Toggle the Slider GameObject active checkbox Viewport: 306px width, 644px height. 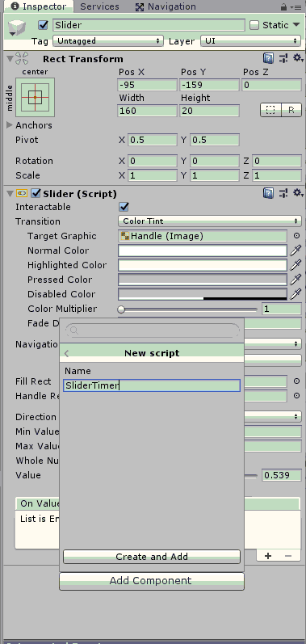[x=43, y=25]
